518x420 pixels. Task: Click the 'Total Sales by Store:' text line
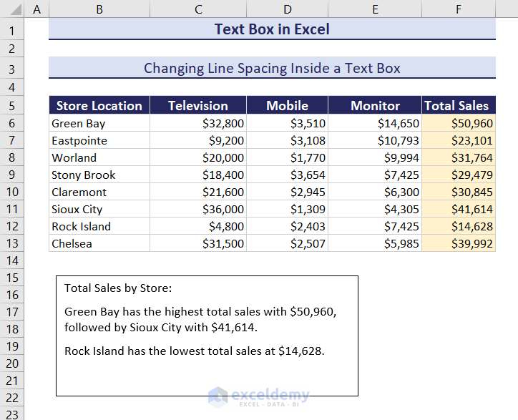click(x=118, y=288)
